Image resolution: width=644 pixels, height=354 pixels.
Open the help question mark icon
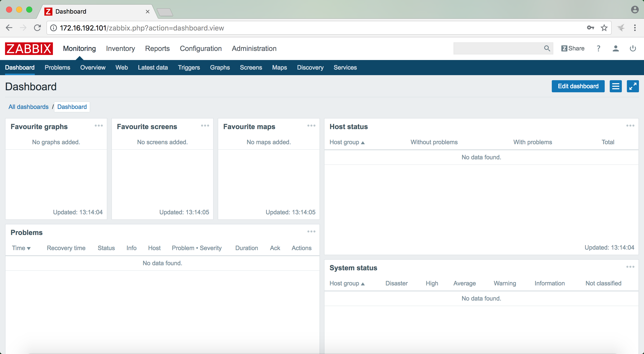[598, 48]
